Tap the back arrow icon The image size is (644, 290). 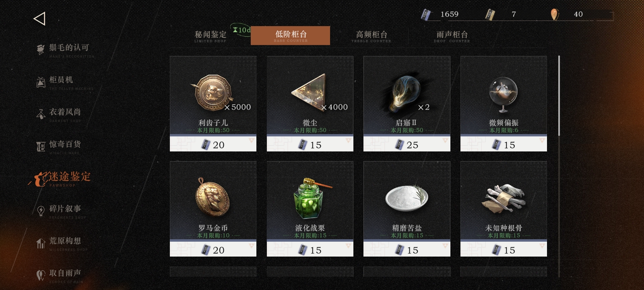click(39, 19)
